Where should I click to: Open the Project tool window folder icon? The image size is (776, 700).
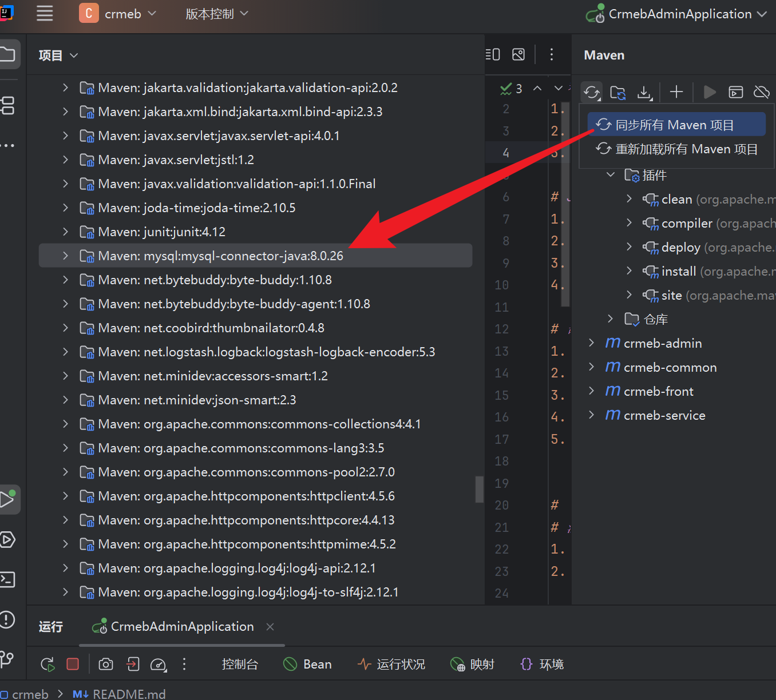tap(8, 55)
